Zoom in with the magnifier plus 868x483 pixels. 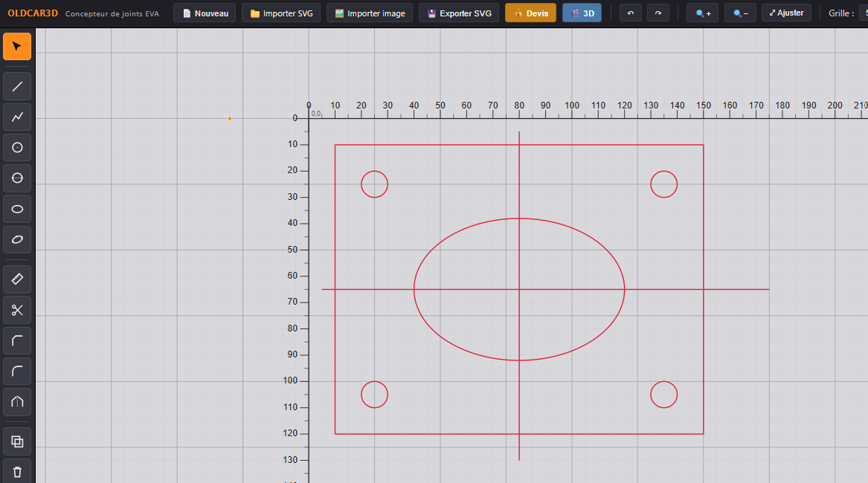click(x=702, y=13)
